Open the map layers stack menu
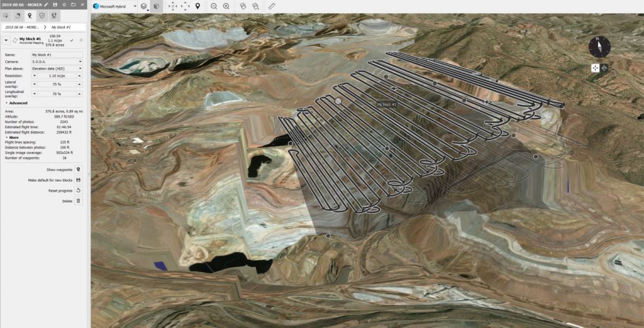 [144, 6]
